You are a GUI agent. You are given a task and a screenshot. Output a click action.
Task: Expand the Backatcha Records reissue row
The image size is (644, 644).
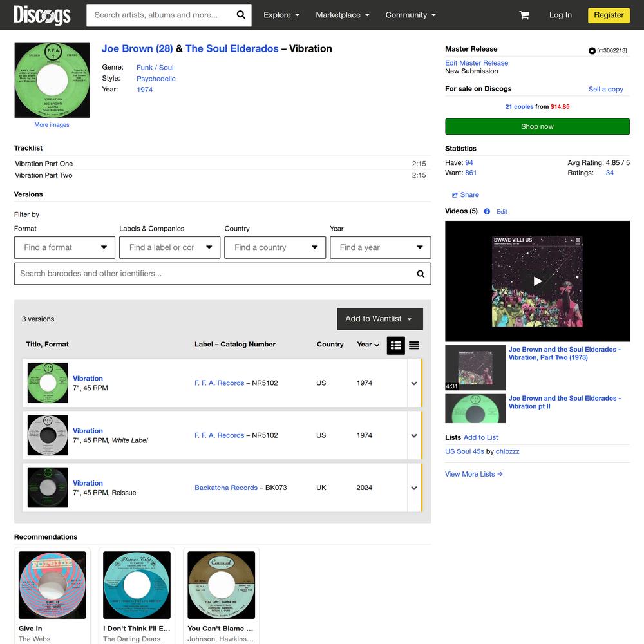click(414, 488)
